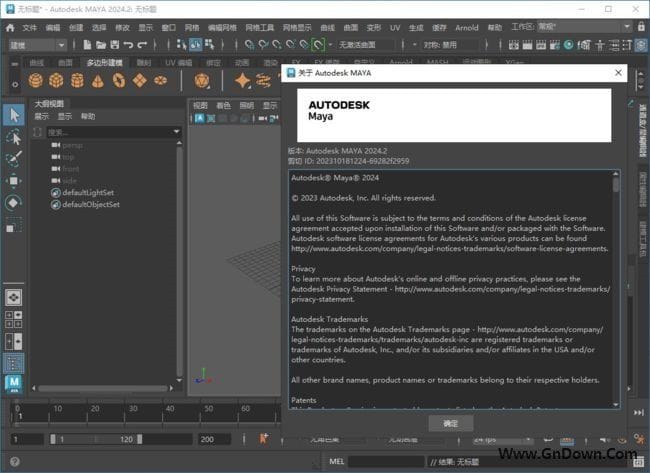This screenshot has width=650, height=473.
Task: Save the scene with the floppy disk icon
Action: [x=114, y=44]
